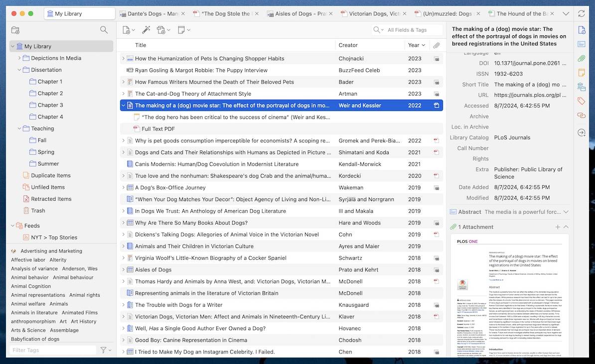Select Aisles of Dogs item row
Screen dimensions: 595x364
[x=282, y=270]
